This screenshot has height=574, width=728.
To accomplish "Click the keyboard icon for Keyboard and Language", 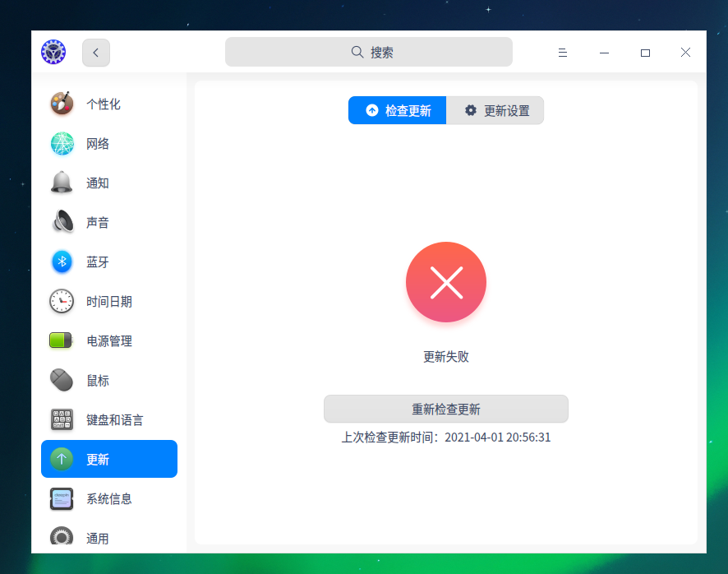I will click(62, 419).
